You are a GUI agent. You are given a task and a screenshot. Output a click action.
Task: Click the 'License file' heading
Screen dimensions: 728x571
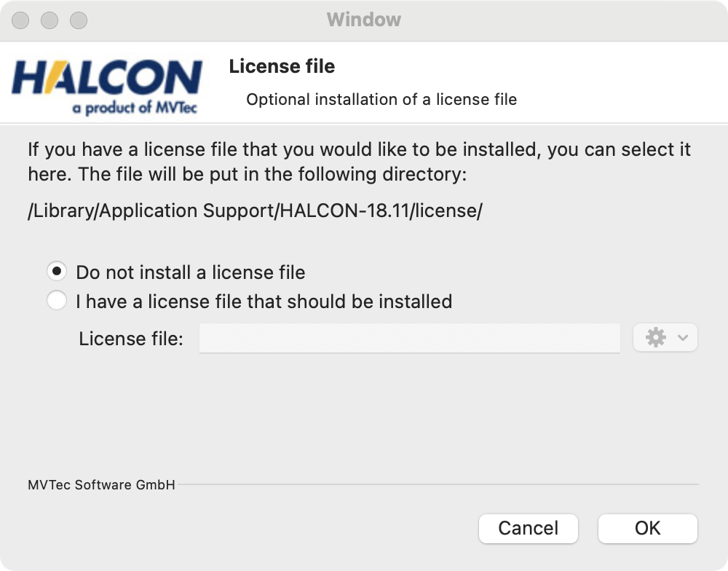click(282, 66)
